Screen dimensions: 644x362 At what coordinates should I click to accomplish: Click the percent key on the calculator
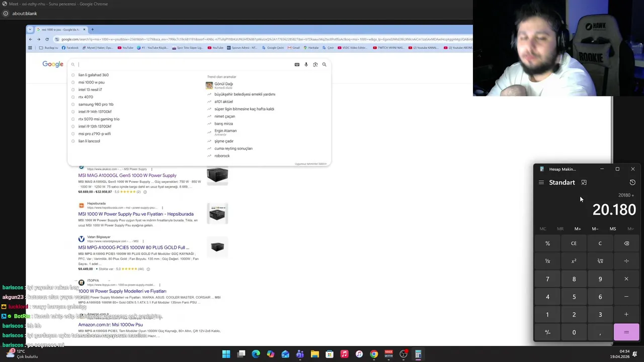[547, 243]
